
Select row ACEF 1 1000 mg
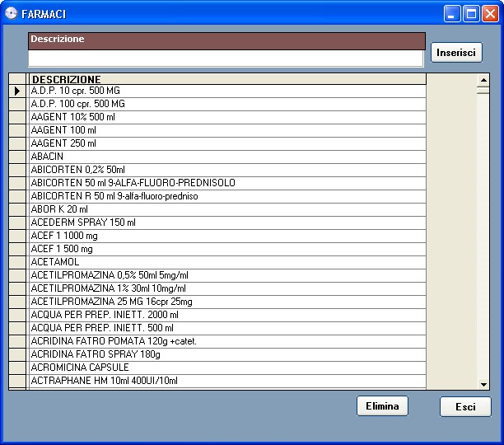[x=227, y=237]
